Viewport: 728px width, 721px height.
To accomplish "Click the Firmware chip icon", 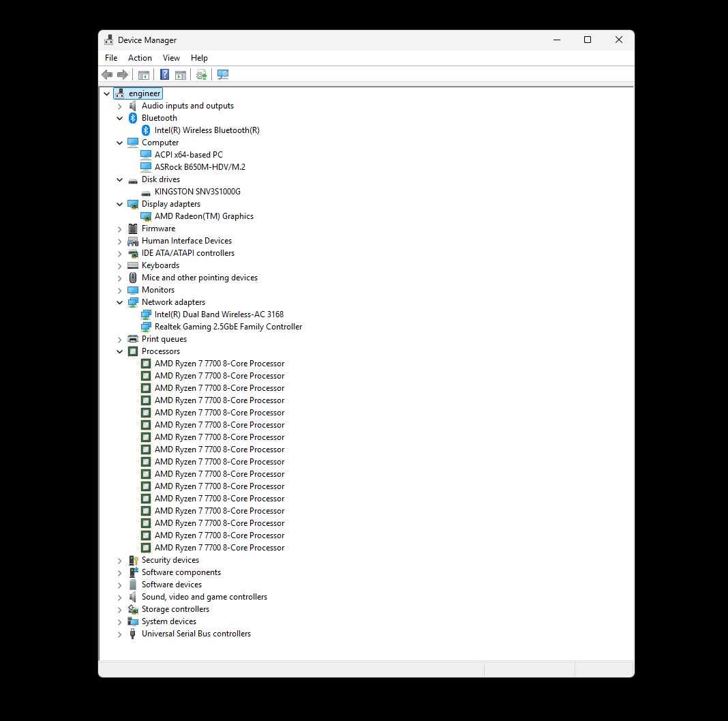I will click(x=133, y=229).
